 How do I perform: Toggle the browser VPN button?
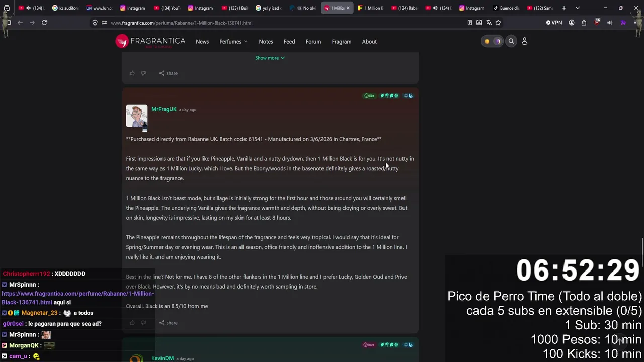[x=554, y=23]
